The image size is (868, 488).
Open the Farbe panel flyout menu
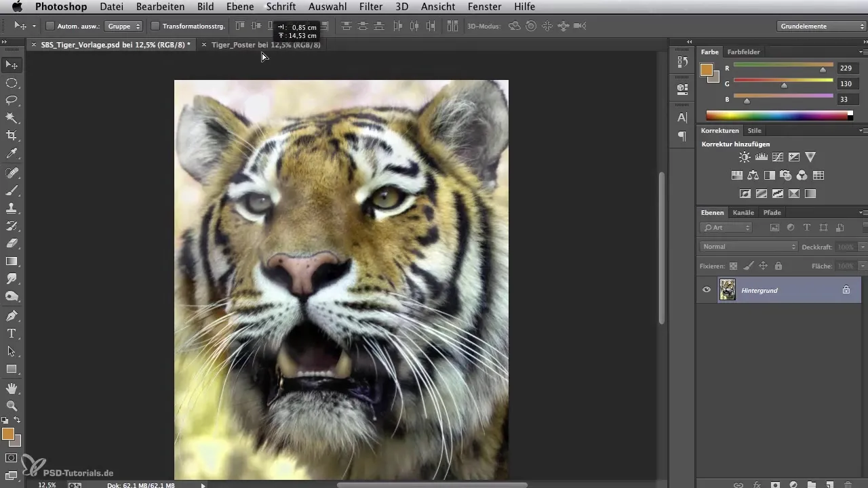(x=863, y=52)
